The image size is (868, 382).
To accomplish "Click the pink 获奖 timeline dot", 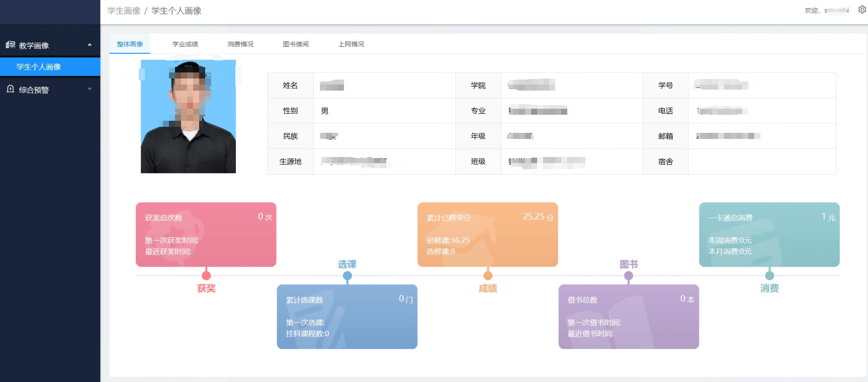I will pyautogui.click(x=206, y=275).
